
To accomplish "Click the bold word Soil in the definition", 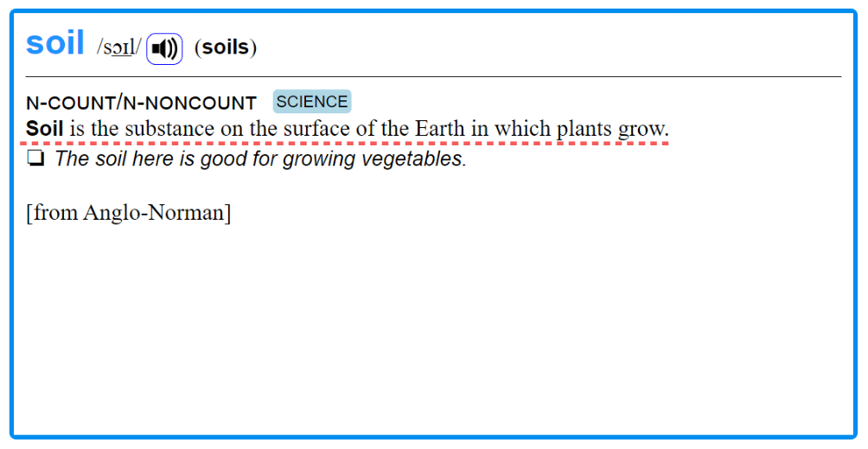I will 45,128.
